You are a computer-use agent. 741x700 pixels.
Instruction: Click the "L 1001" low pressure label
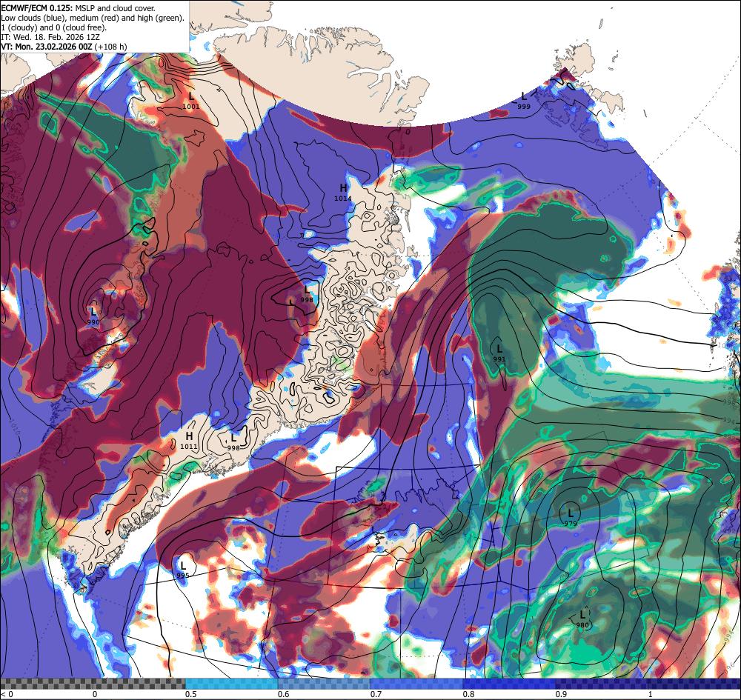click(191, 101)
